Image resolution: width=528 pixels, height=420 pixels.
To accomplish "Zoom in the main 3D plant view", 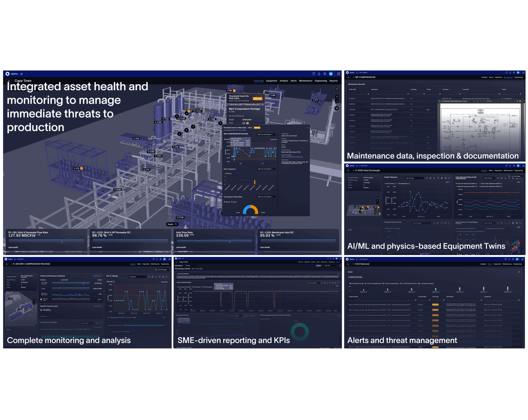I will click(337, 96).
